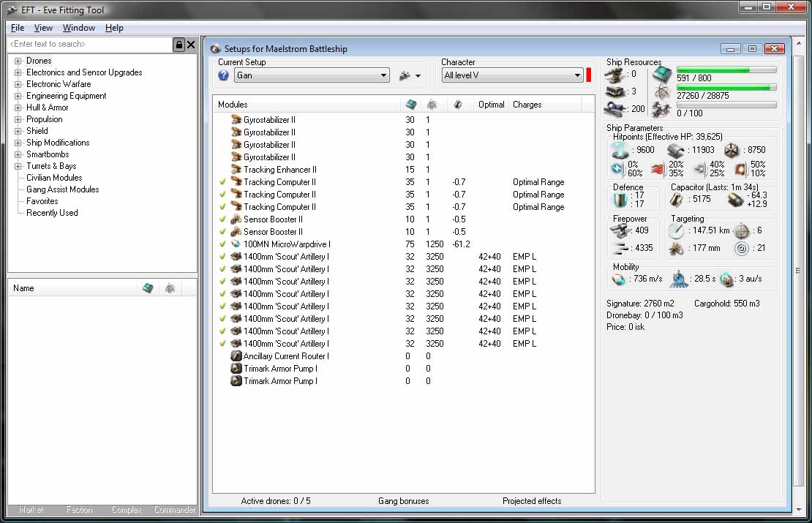Sort by the Optimal column header
Screen dimensions: 812x523
click(492, 105)
